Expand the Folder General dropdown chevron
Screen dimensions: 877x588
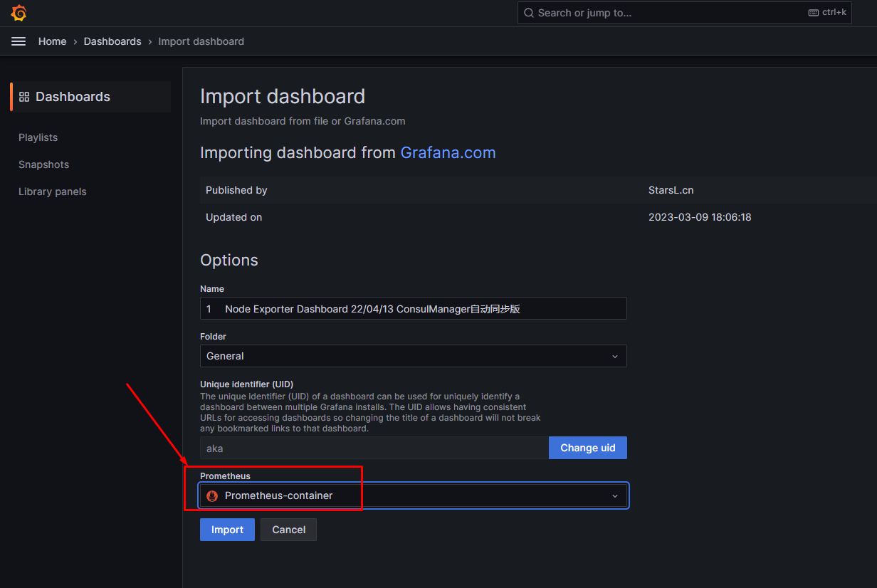615,356
